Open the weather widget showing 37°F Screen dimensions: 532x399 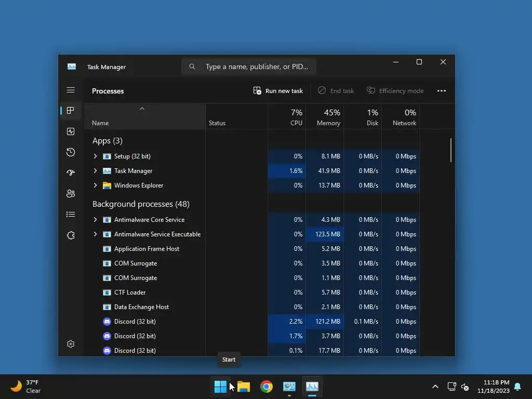tap(25, 387)
